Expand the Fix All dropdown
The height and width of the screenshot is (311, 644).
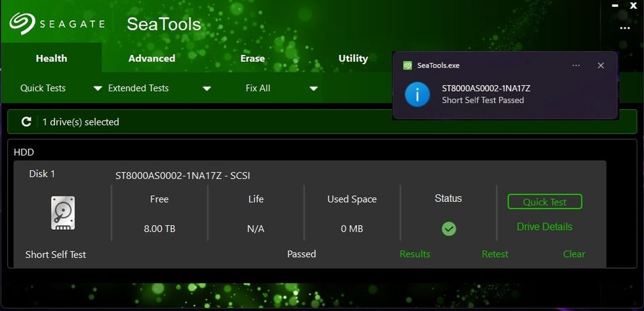[x=313, y=88]
